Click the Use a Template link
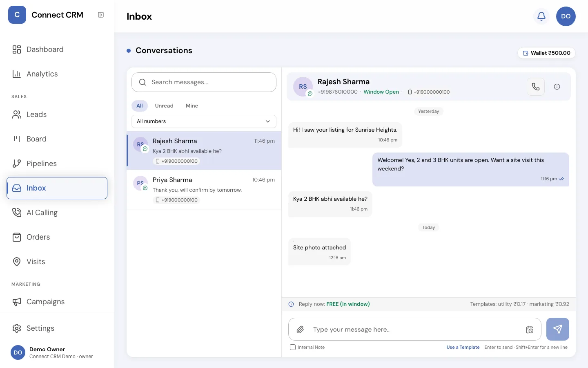Screen dimensions: 588x368 (x=463, y=348)
